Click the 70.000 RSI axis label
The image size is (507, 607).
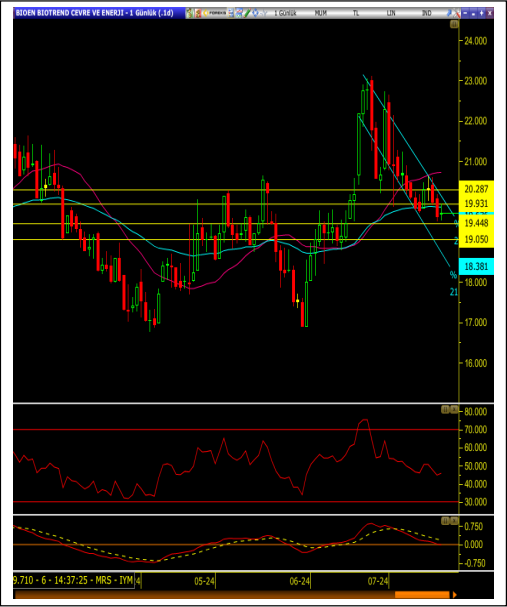pyautogui.click(x=476, y=429)
